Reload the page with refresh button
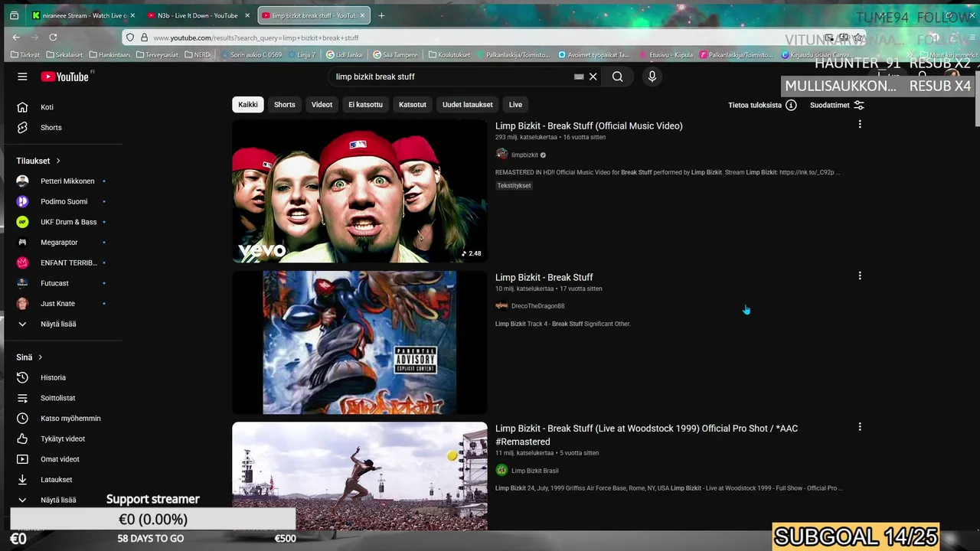Screen dimensions: 980x551 (53, 37)
